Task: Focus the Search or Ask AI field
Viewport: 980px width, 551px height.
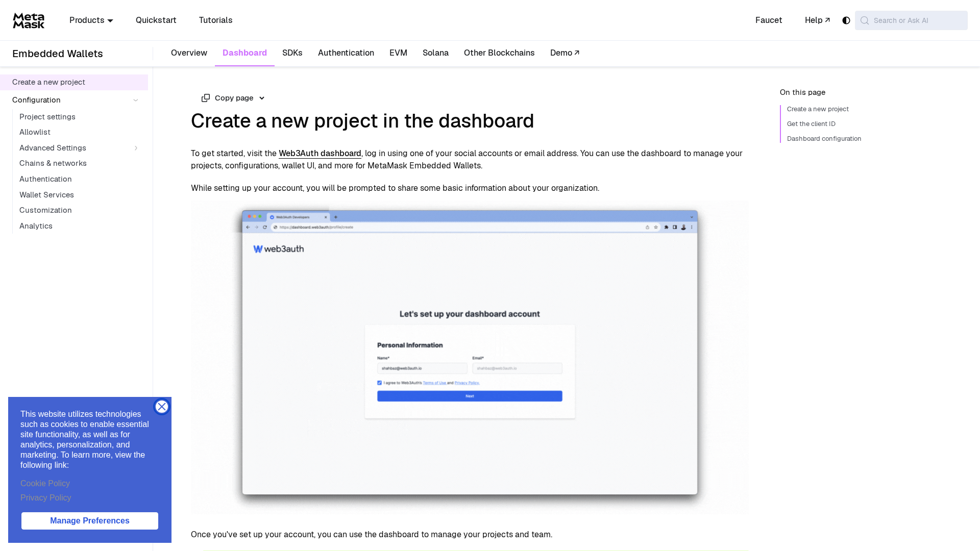Action: (x=911, y=20)
